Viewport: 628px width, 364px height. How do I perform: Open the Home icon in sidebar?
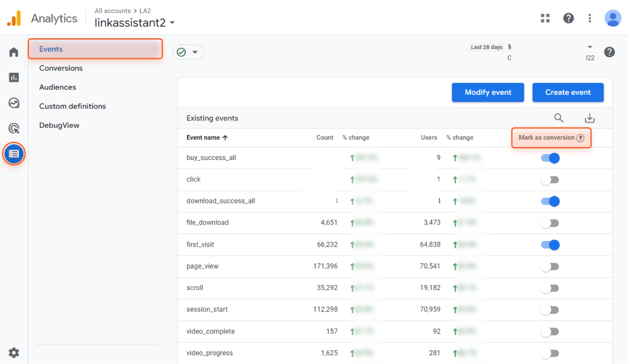pyautogui.click(x=14, y=52)
